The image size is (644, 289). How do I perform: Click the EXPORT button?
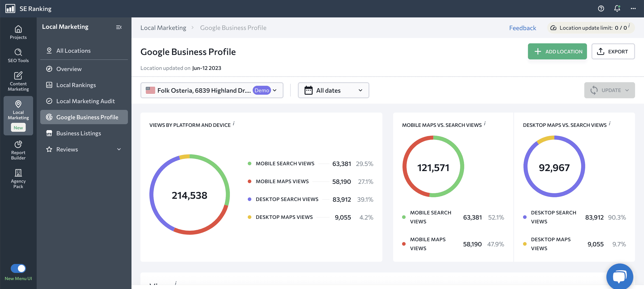613,51
